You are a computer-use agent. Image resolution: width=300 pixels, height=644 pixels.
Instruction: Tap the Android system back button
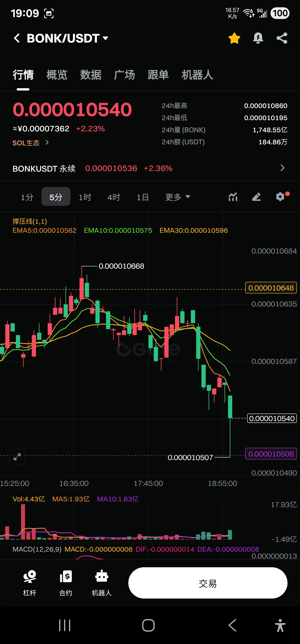tap(232, 625)
